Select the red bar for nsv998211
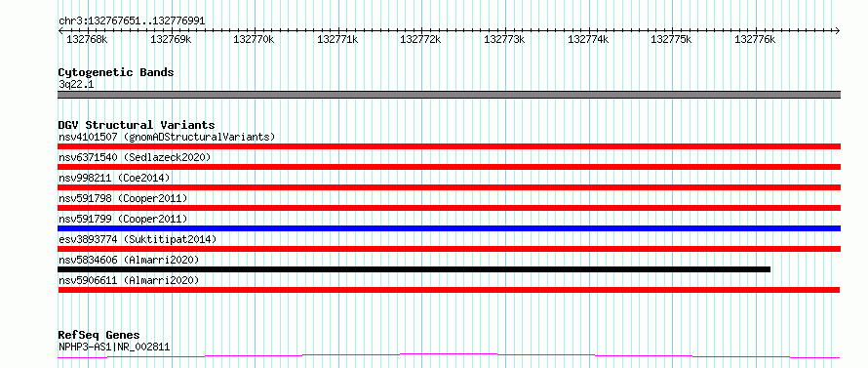The height and width of the screenshot is (368, 868). (x=449, y=187)
